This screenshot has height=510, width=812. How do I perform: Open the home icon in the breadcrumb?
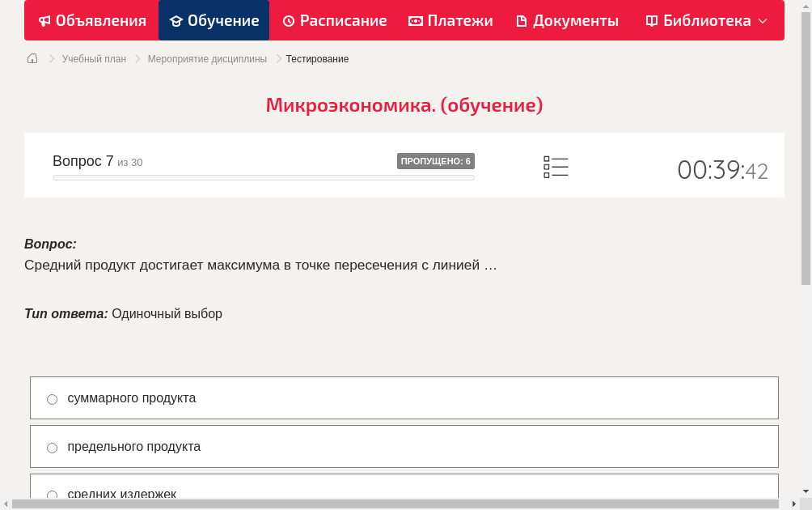click(32, 58)
